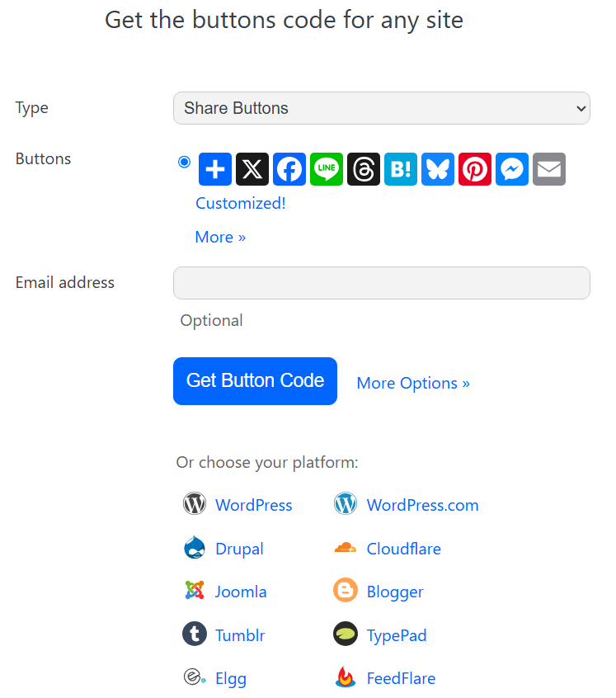Select the Facebook share icon
Image resolution: width=616 pixels, height=698 pixels.
pyautogui.click(x=289, y=169)
